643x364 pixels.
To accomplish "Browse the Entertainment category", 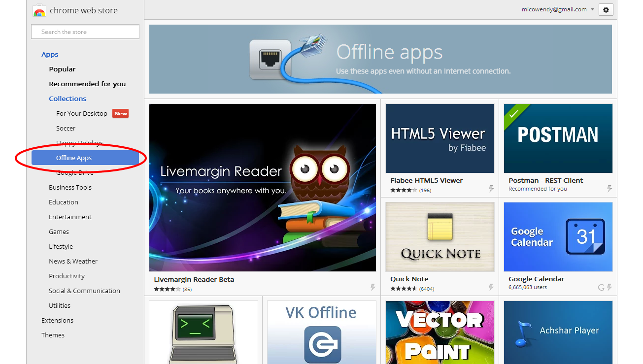I will [70, 217].
